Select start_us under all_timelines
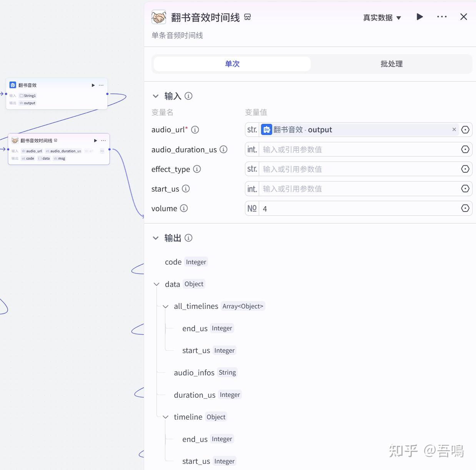Viewport: 476px width, 470px height. (209, 350)
